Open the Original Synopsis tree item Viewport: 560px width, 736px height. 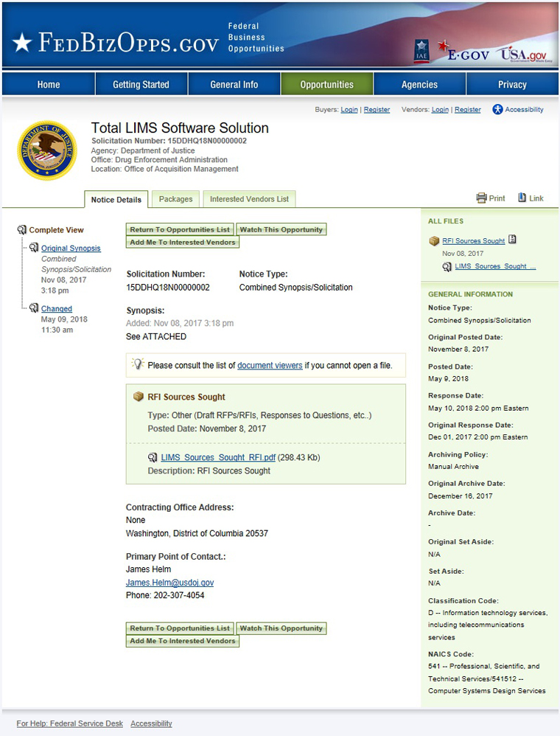(x=71, y=249)
